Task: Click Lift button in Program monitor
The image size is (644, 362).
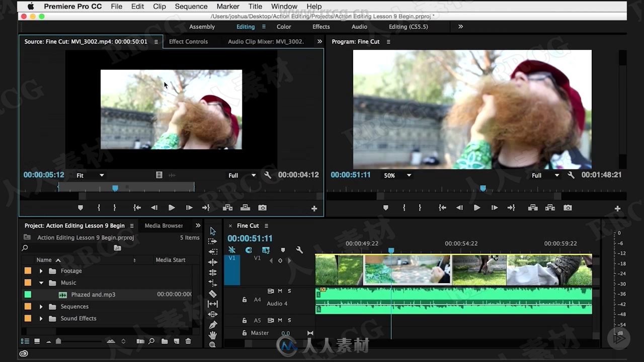Action: (x=533, y=208)
